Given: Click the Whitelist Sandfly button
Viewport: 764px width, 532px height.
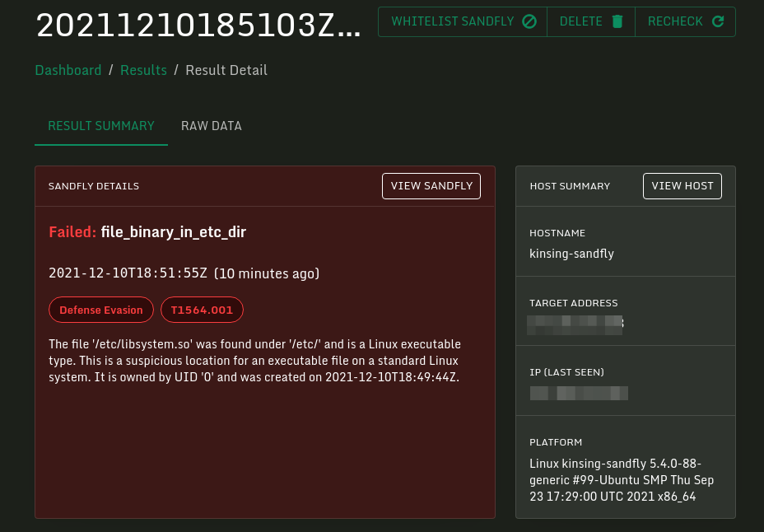Looking at the screenshot, I should [x=463, y=22].
